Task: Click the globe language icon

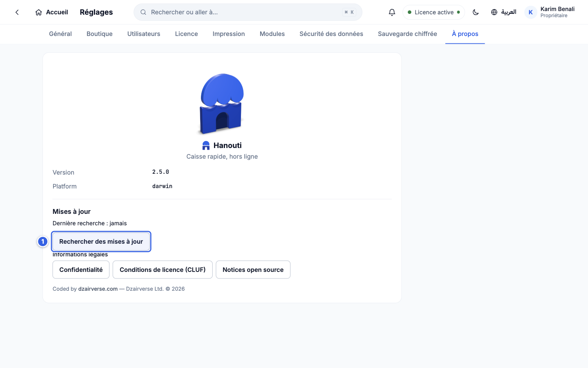Action: click(x=494, y=12)
